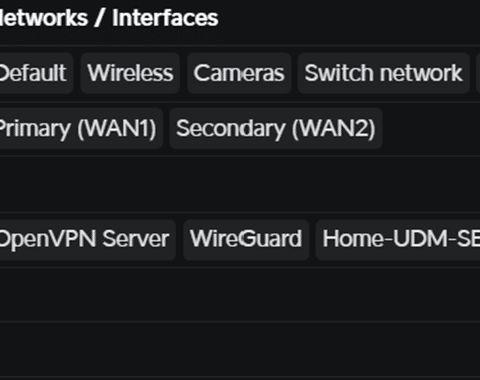Select the Home-UDM-SE chip
Screen dimensions: 480x380
point(398,239)
